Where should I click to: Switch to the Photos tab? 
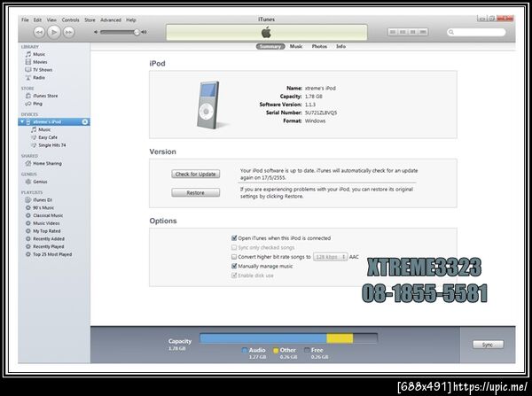click(x=319, y=46)
